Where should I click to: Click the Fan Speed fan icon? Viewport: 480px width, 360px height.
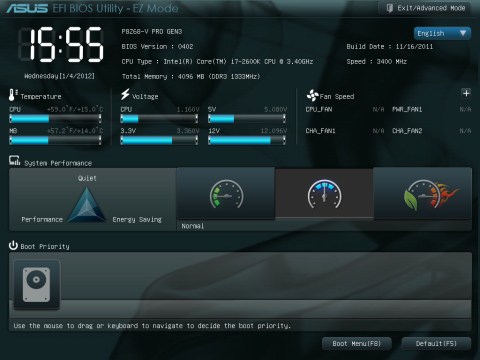[312, 96]
